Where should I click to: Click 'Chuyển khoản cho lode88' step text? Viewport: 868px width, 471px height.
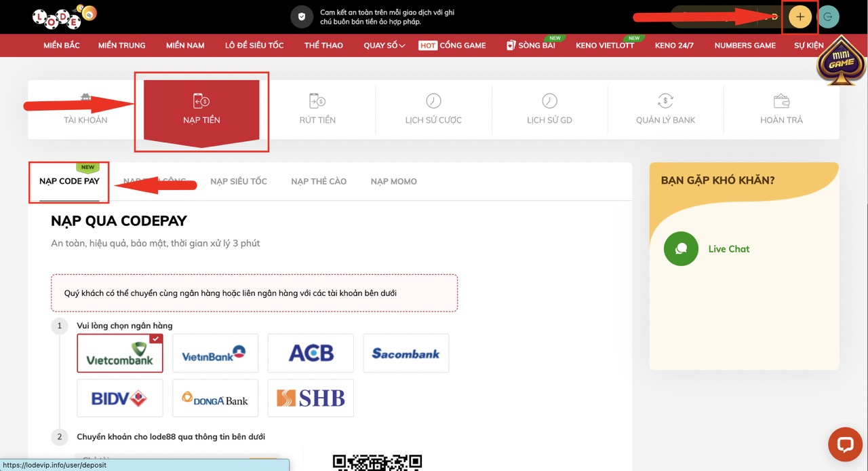pyautogui.click(x=171, y=436)
